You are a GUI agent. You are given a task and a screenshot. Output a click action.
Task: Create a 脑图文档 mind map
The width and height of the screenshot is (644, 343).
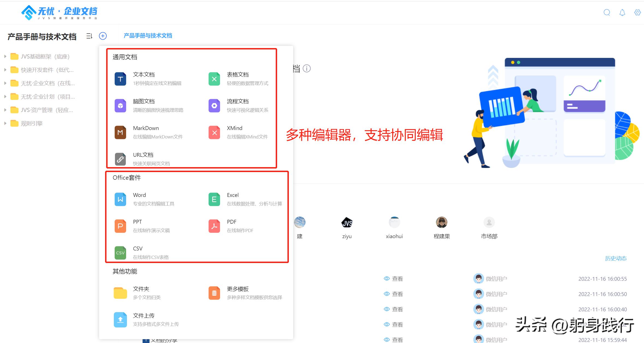click(149, 105)
